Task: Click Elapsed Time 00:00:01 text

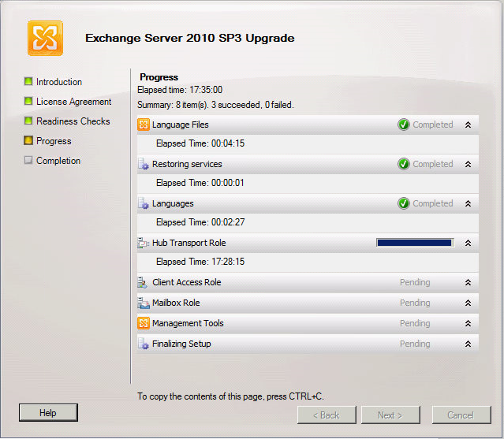Action: (200, 183)
